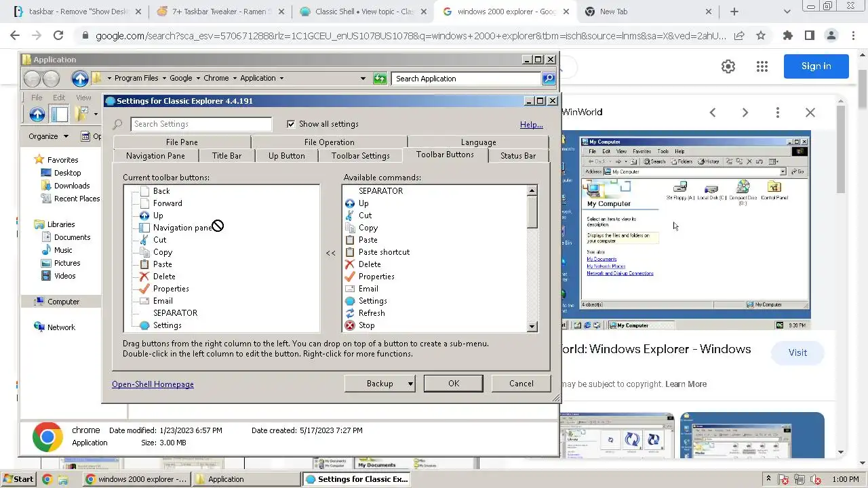Click OK in Classic Explorer settings
The height and width of the screenshot is (488, 868).
[454, 384]
